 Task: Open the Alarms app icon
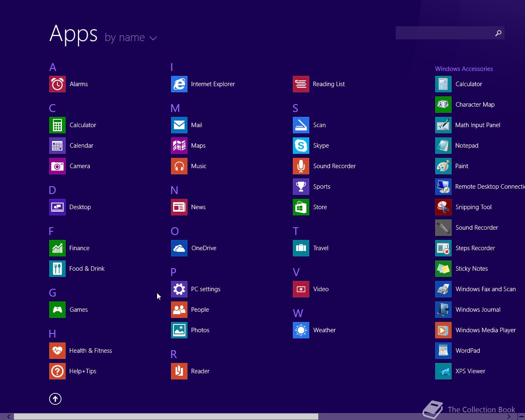[57, 84]
